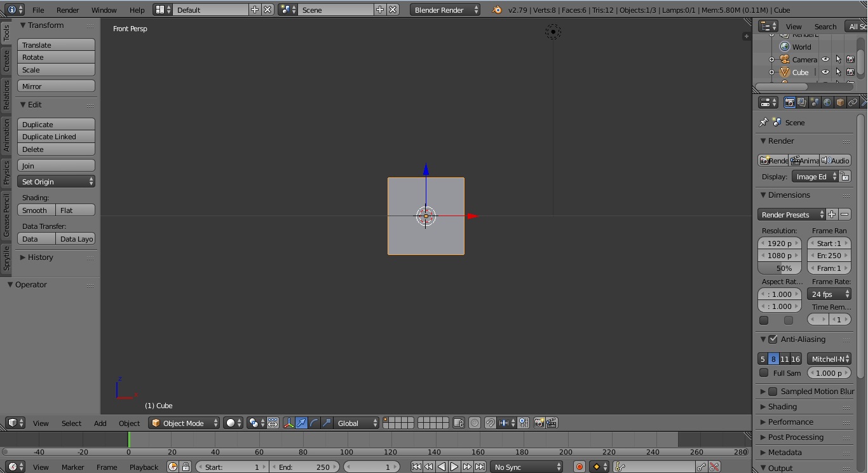This screenshot has height=473, width=868.
Task: Open the Render Presets dropdown
Action: point(792,214)
